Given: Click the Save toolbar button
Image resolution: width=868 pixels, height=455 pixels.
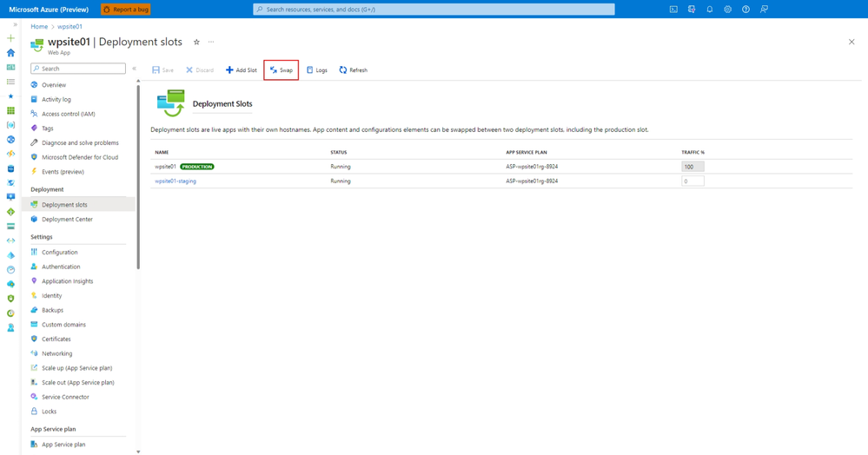Looking at the screenshot, I should [162, 70].
